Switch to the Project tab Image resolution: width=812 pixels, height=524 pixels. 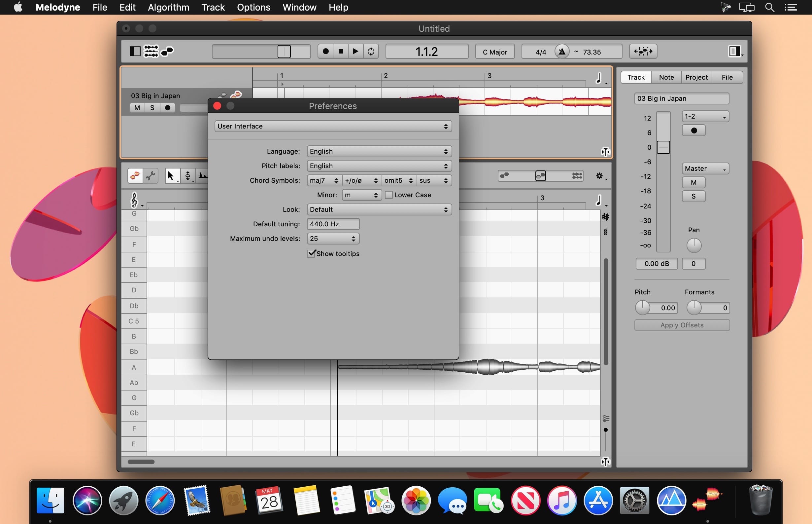click(x=696, y=77)
